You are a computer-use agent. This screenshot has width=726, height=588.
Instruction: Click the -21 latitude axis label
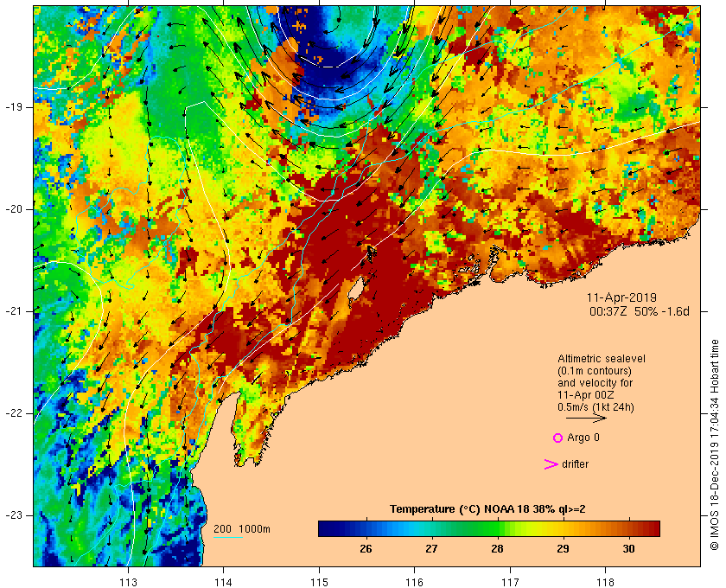pos(13,311)
